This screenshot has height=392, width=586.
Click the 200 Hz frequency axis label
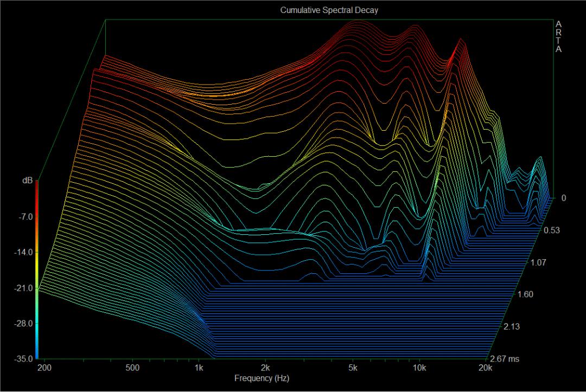pyautogui.click(x=44, y=368)
